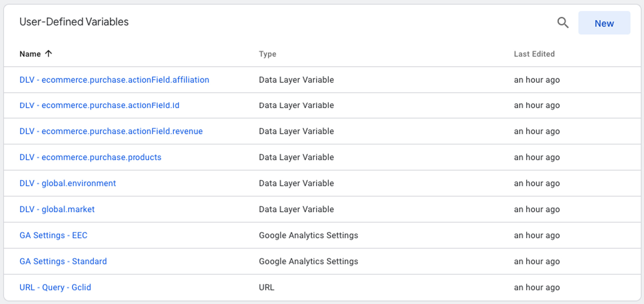Toggle the Name column sort arrow

click(x=48, y=53)
